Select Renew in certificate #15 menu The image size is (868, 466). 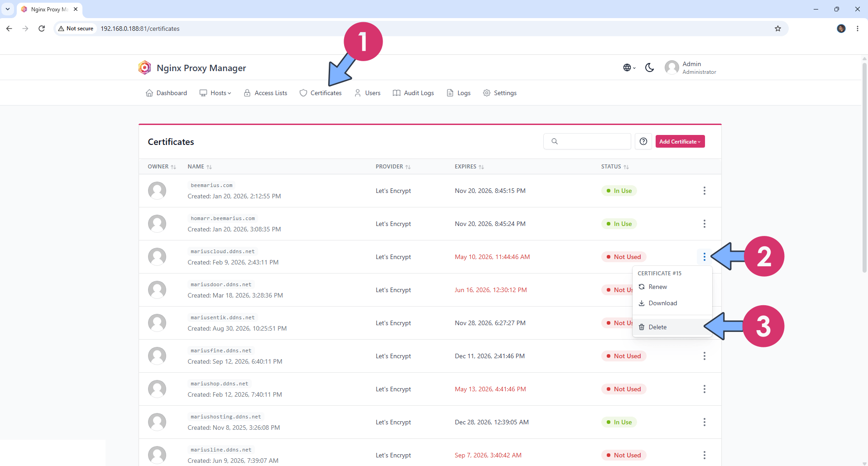(672, 287)
